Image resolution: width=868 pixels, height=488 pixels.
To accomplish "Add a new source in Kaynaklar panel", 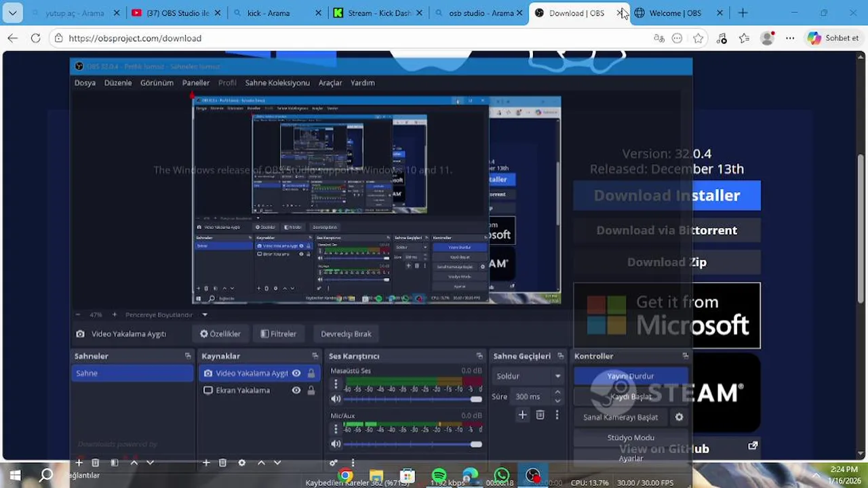I will pos(206,462).
